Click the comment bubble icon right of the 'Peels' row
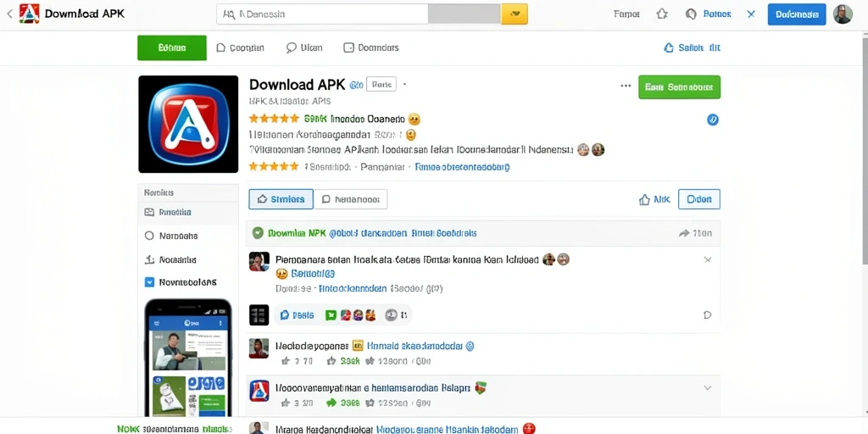This screenshot has width=868, height=434. click(707, 315)
